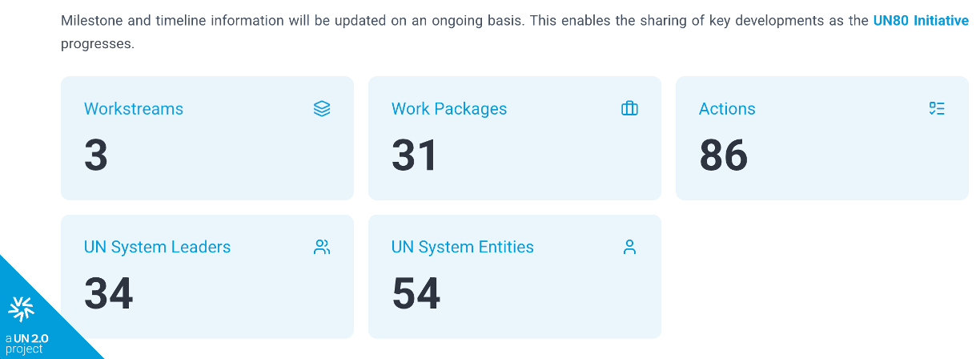
Task: Open the UN80 Initiative link
Action: pos(921,21)
